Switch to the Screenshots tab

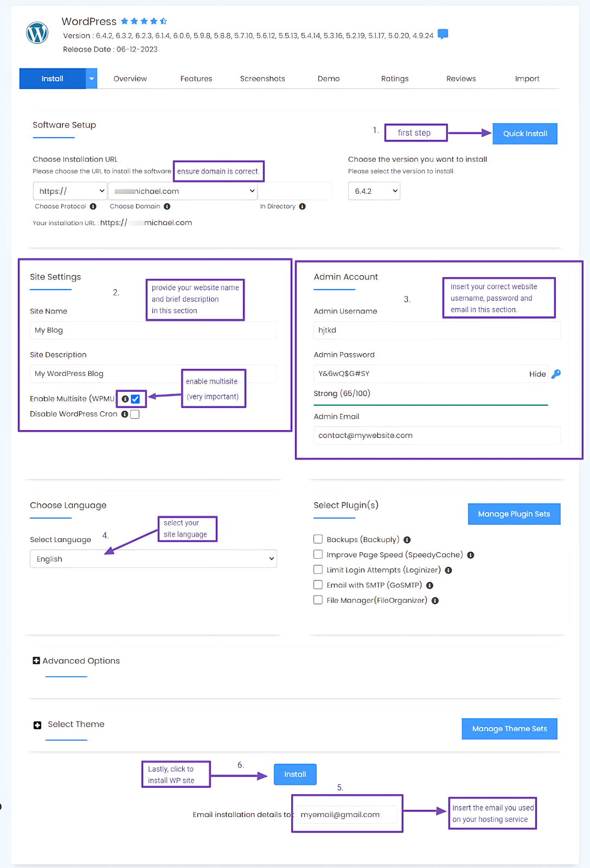262,79
